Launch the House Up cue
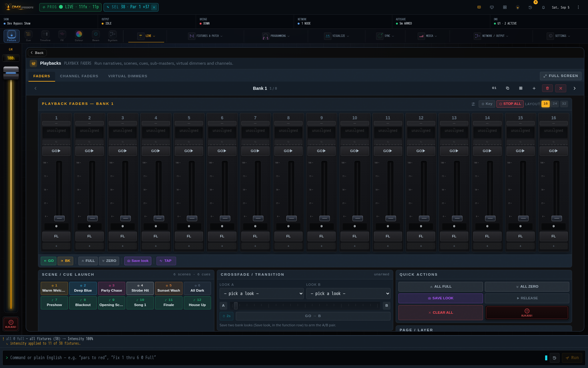Screen dimensions: 588x368 tap(197, 303)
